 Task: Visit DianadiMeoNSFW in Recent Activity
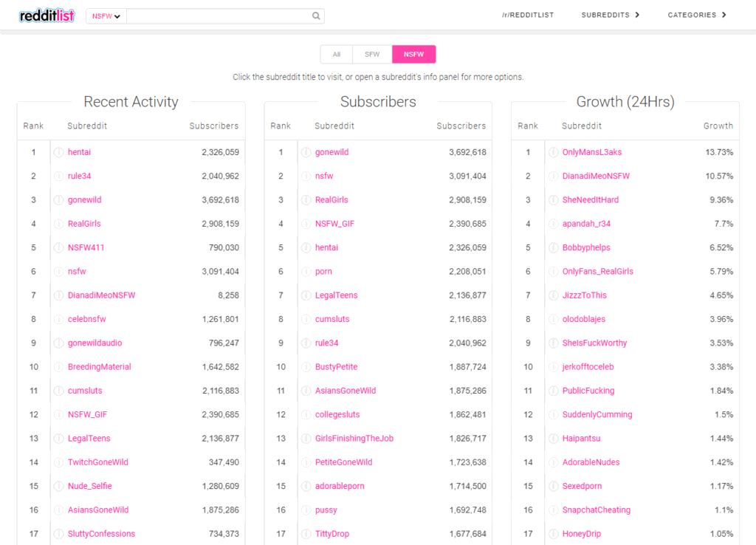[x=102, y=295]
